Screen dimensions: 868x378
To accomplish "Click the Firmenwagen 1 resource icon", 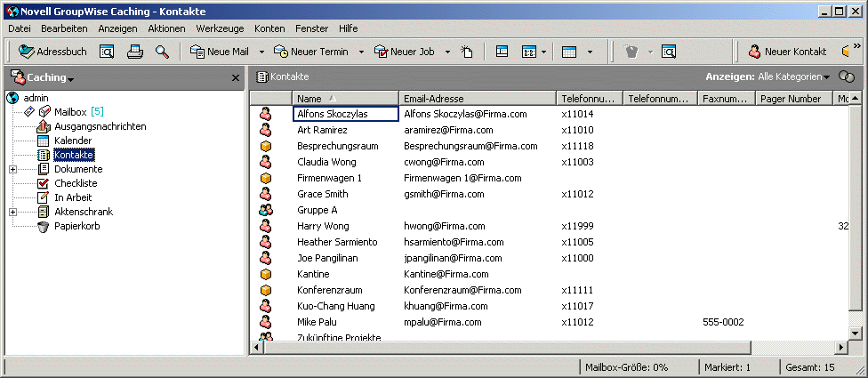I will (266, 178).
